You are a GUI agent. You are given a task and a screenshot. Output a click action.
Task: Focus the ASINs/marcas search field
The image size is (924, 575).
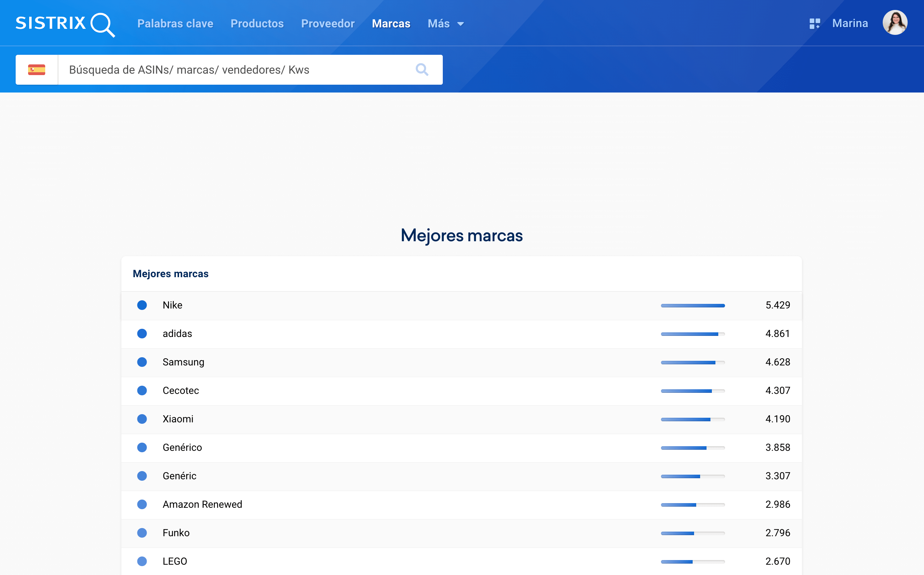pos(236,70)
